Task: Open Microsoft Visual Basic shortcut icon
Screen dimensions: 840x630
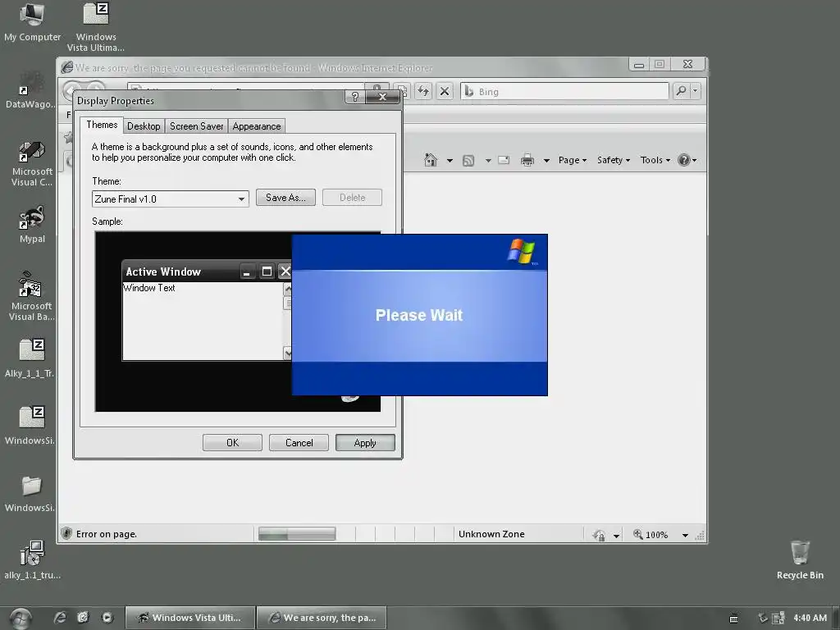Action: tap(31, 296)
